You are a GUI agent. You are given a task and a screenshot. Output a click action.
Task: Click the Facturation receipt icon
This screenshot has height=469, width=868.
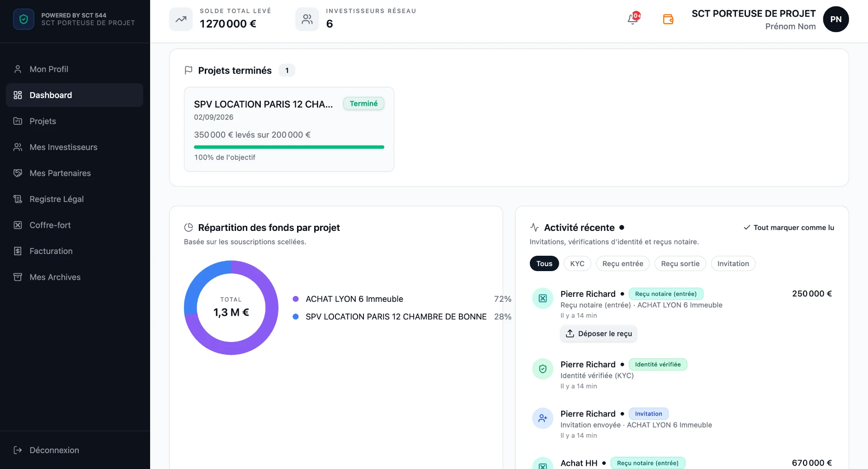tap(18, 251)
